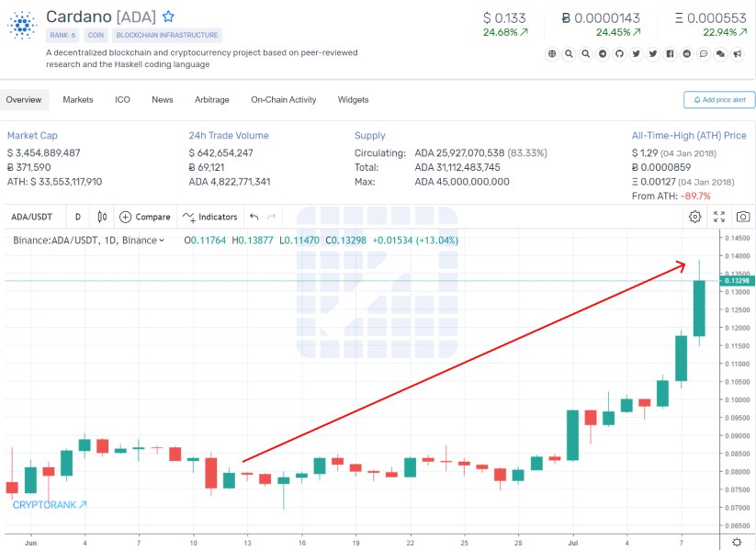Click the latest tall green candle
Image resolution: width=756 pixels, height=550 pixels.
[699, 308]
